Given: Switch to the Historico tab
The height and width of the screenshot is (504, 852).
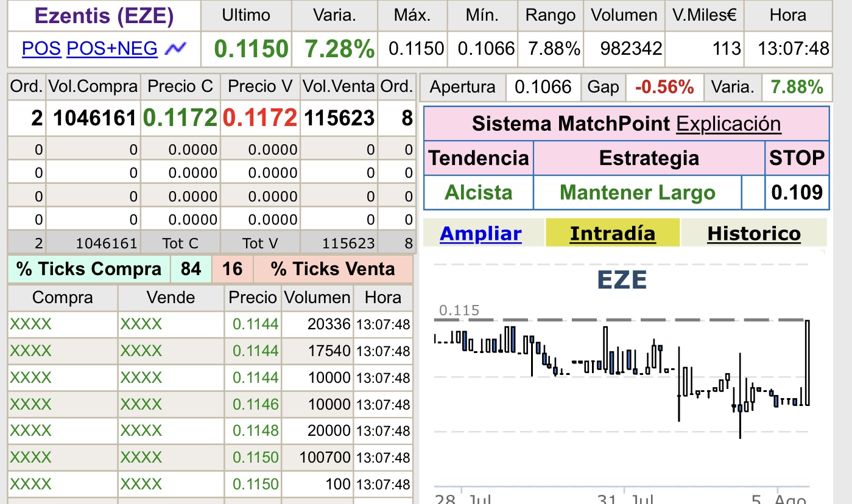Looking at the screenshot, I should tap(754, 233).
